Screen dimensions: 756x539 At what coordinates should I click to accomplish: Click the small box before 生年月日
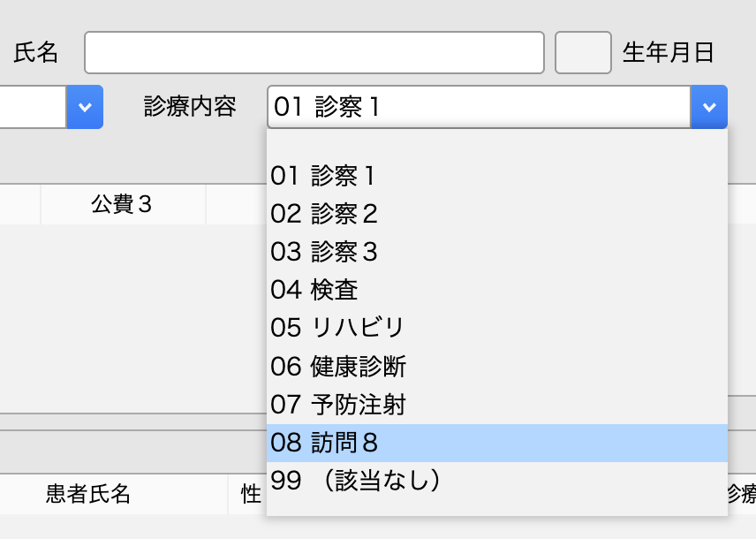[583, 53]
